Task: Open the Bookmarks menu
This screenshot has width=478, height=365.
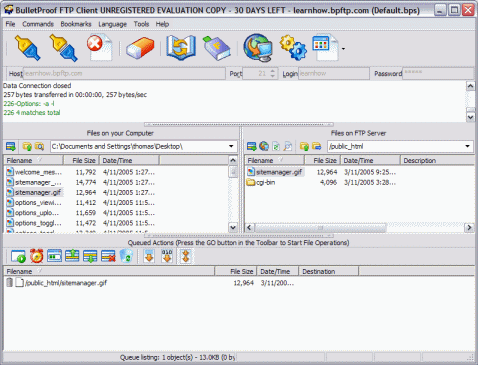Action: click(76, 24)
